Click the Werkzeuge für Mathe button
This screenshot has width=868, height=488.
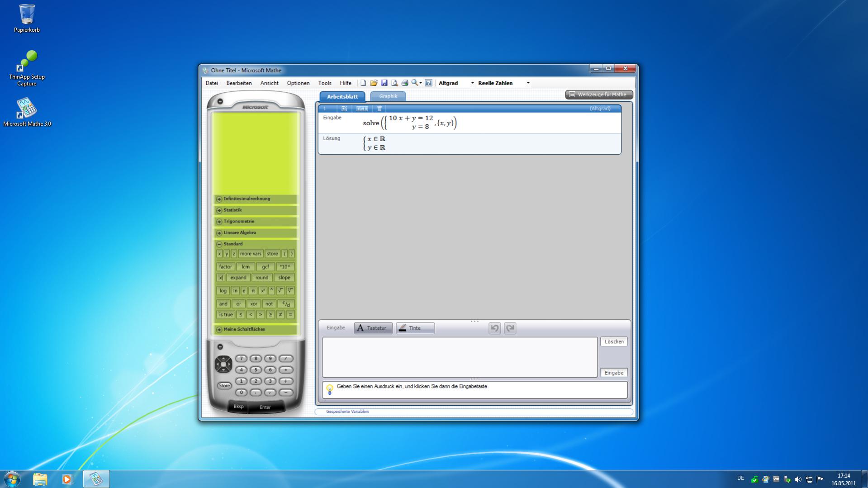tap(599, 95)
